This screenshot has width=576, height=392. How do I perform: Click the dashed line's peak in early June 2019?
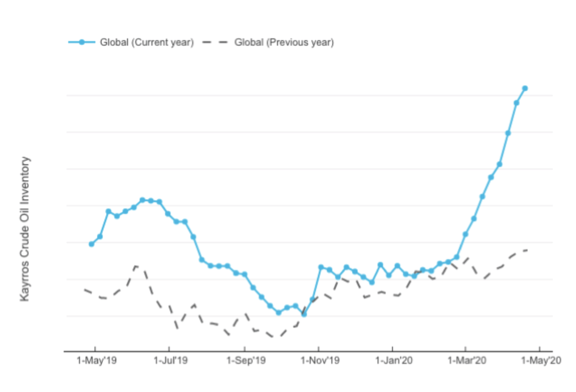(x=136, y=265)
